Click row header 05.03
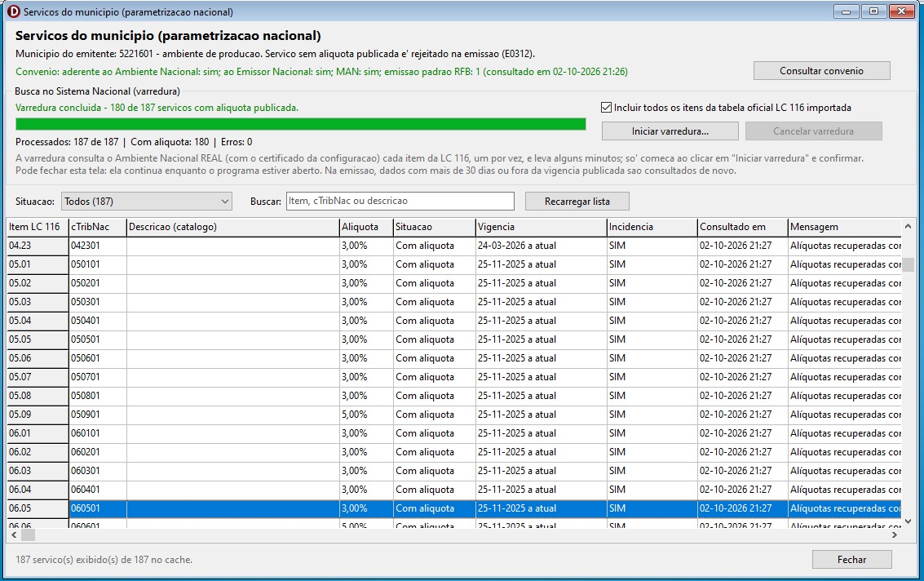Image resolution: width=924 pixels, height=581 pixels. click(38, 302)
